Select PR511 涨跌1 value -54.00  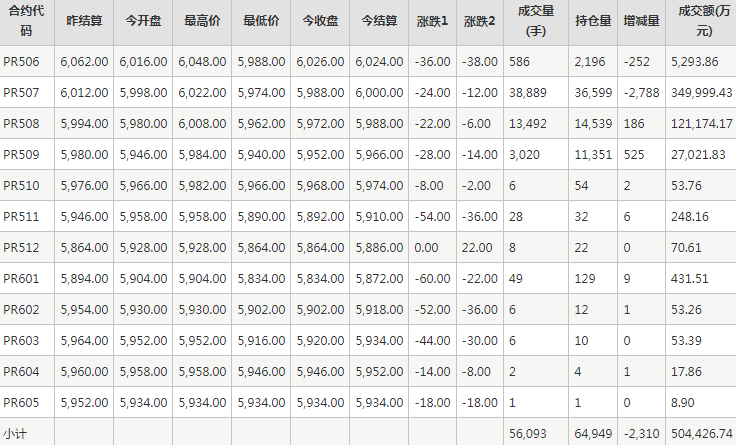(432, 216)
